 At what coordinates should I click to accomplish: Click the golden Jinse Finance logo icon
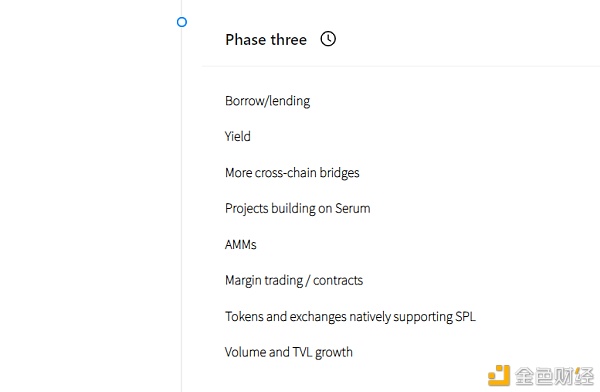(x=499, y=376)
